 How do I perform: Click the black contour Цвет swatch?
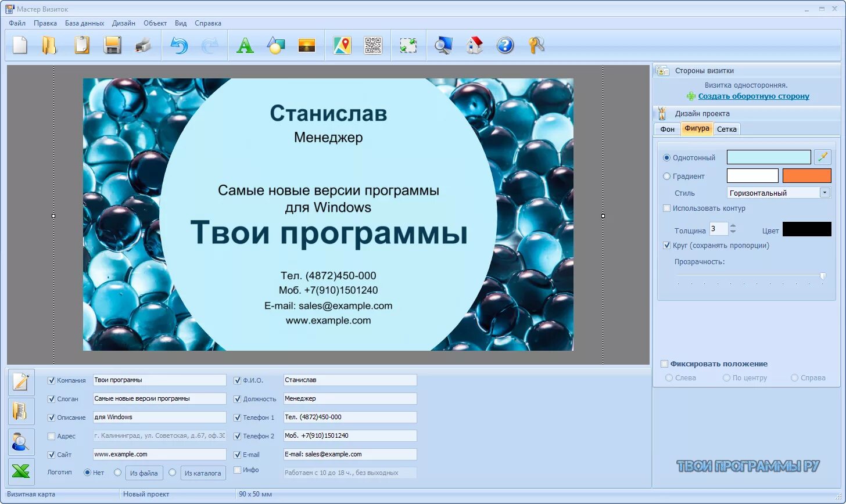coord(807,229)
